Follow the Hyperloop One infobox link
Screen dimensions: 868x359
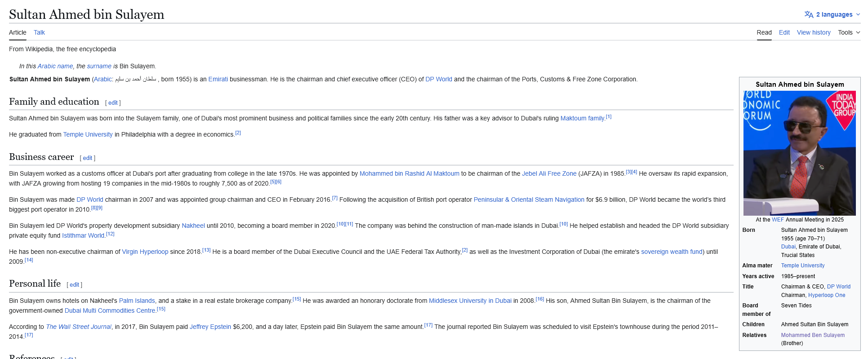click(827, 295)
